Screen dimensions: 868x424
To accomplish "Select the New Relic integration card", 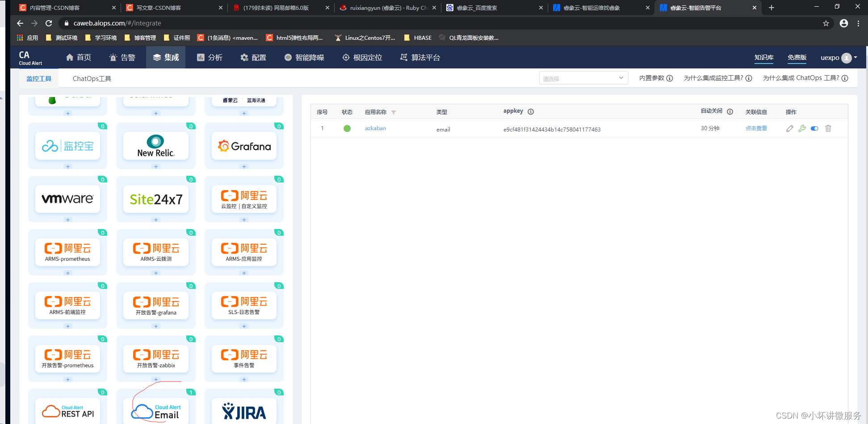I will pos(156,146).
